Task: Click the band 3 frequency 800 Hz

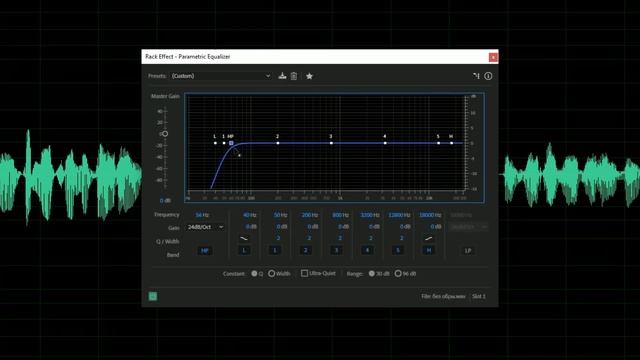Action: (x=340, y=215)
